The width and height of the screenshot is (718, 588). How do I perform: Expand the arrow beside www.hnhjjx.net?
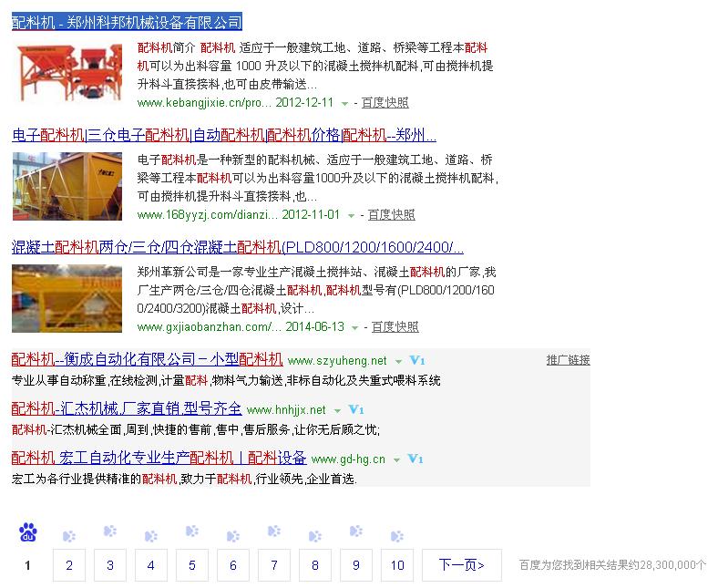pyautogui.click(x=337, y=411)
